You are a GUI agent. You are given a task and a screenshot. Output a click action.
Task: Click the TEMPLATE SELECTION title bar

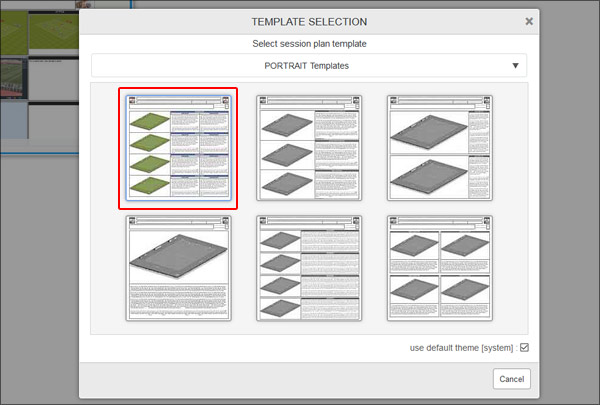308,21
